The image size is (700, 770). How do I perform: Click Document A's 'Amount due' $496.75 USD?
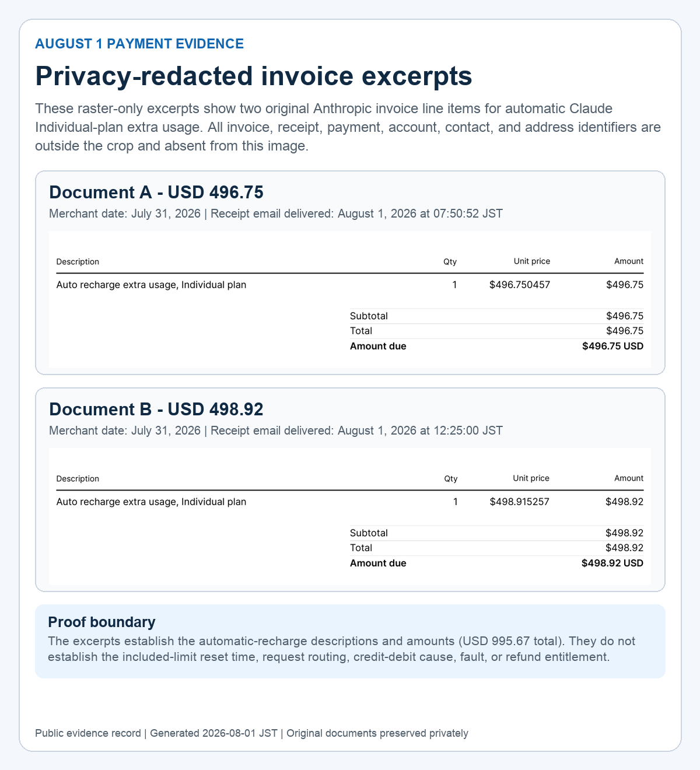pyautogui.click(x=612, y=346)
